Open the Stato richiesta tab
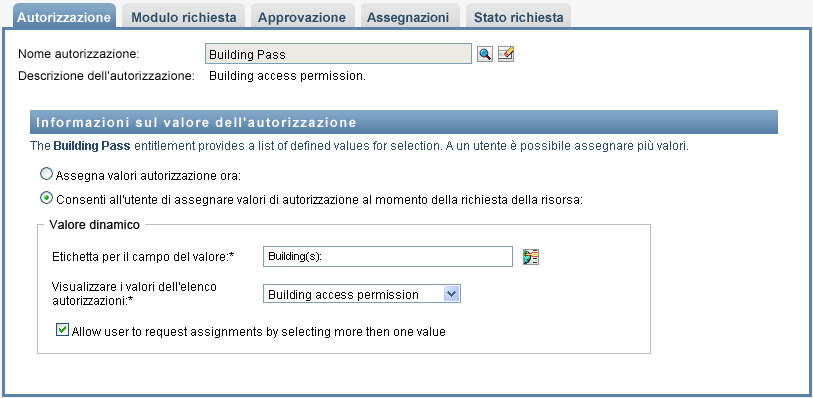 518,16
